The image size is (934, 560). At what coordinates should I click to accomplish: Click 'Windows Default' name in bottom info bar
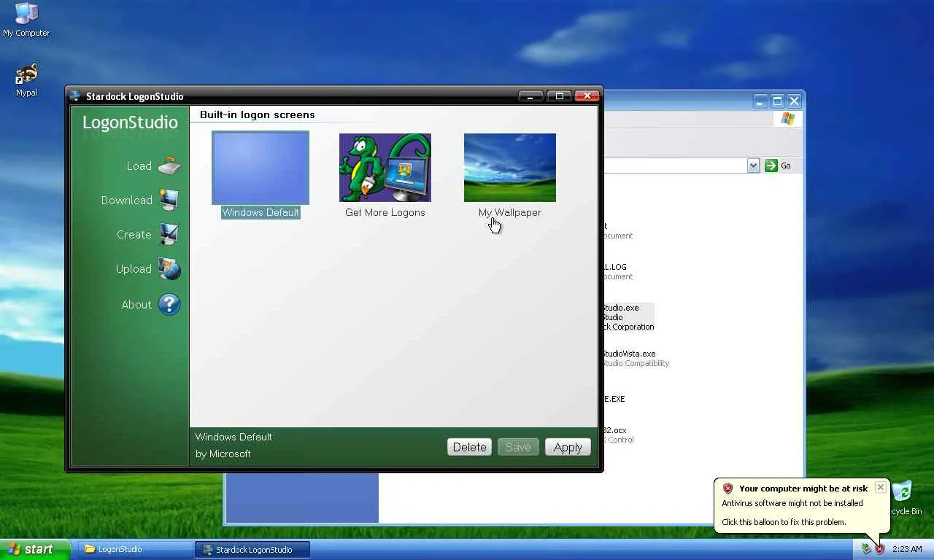pos(233,437)
